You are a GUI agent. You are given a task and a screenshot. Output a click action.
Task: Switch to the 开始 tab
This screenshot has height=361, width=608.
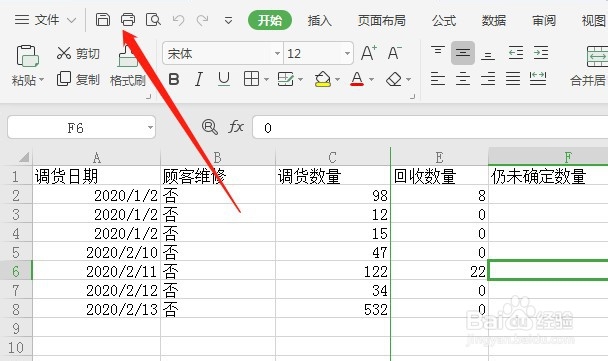270,20
